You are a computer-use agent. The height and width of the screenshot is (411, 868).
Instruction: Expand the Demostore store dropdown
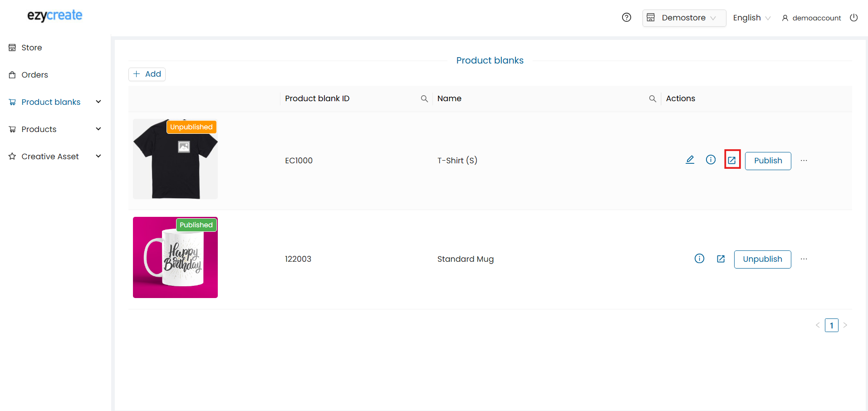tap(684, 18)
